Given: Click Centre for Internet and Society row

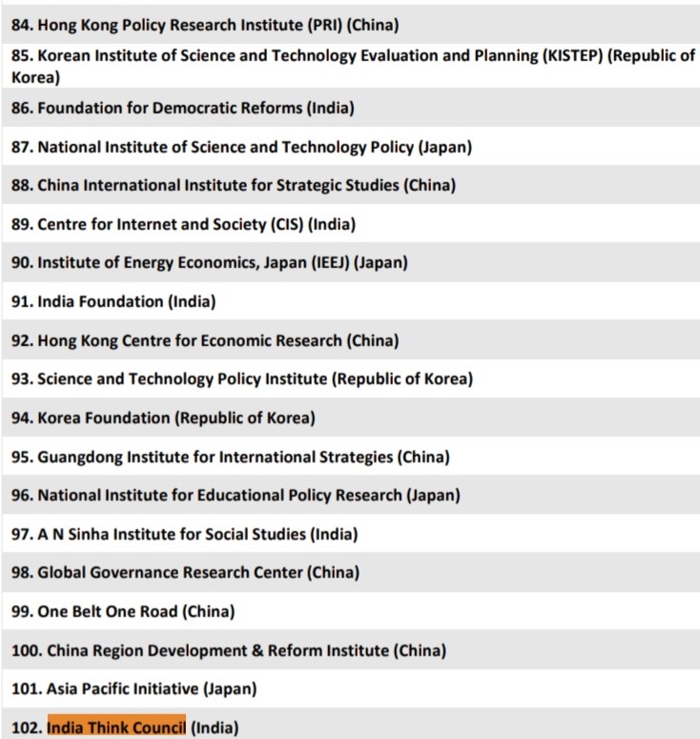Looking at the screenshot, I should coord(183,224).
